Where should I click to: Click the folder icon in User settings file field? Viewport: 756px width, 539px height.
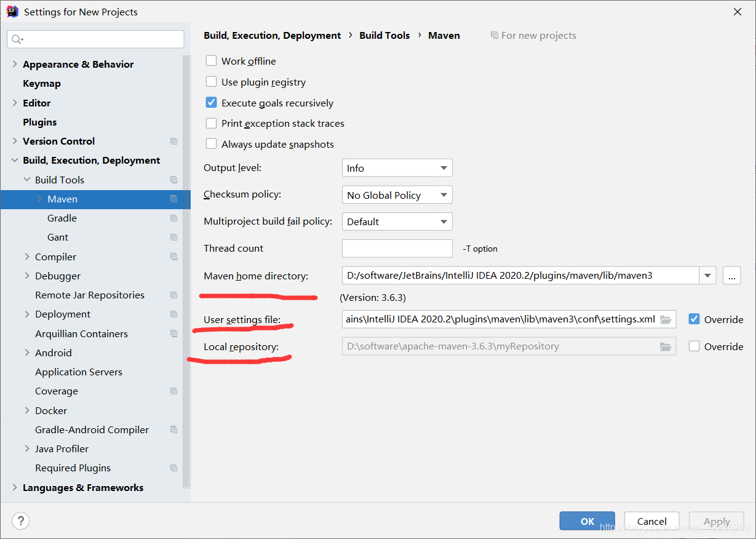pyautogui.click(x=666, y=319)
